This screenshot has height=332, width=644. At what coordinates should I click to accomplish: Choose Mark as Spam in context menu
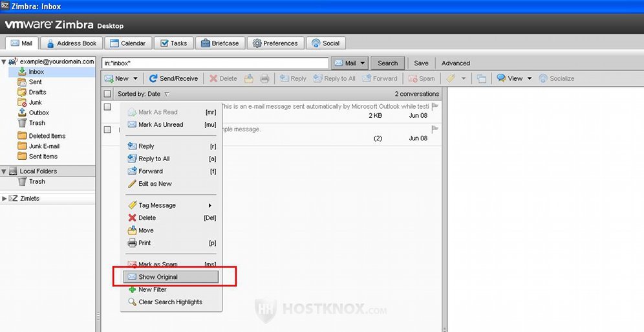(x=171, y=265)
